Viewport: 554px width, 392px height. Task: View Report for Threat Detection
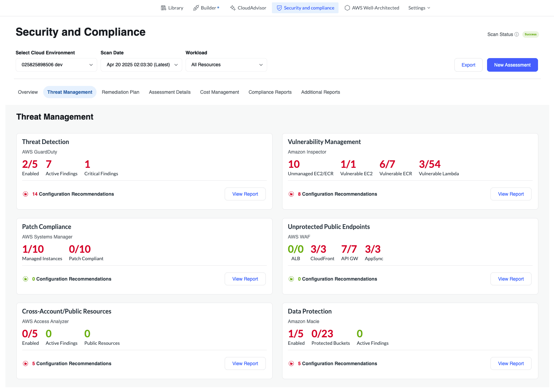click(245, 194)
